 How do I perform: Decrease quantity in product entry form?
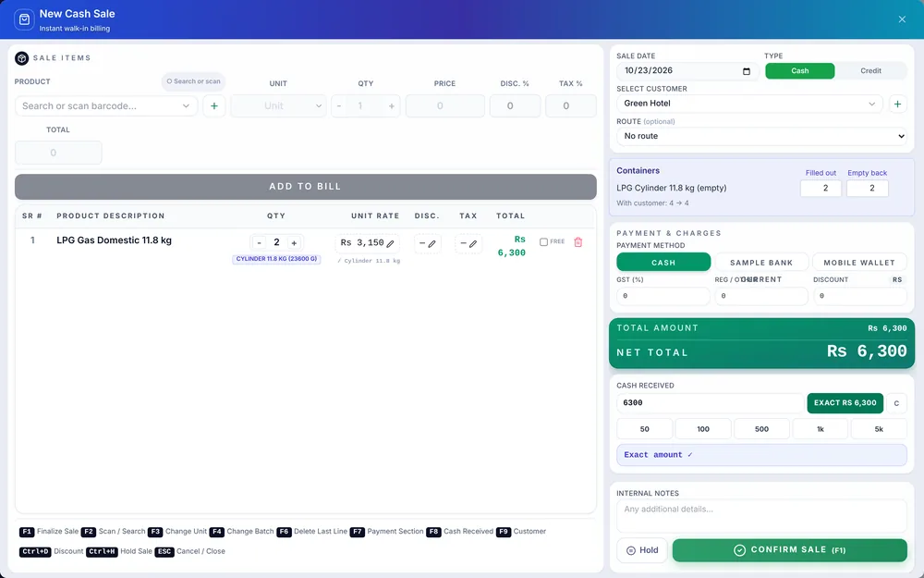click(x=339, y=106)
